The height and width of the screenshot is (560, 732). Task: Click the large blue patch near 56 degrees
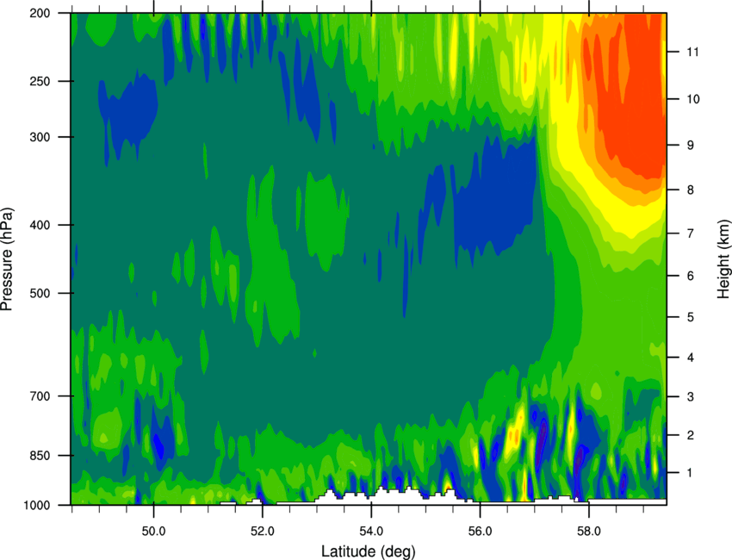pos(495,196)
